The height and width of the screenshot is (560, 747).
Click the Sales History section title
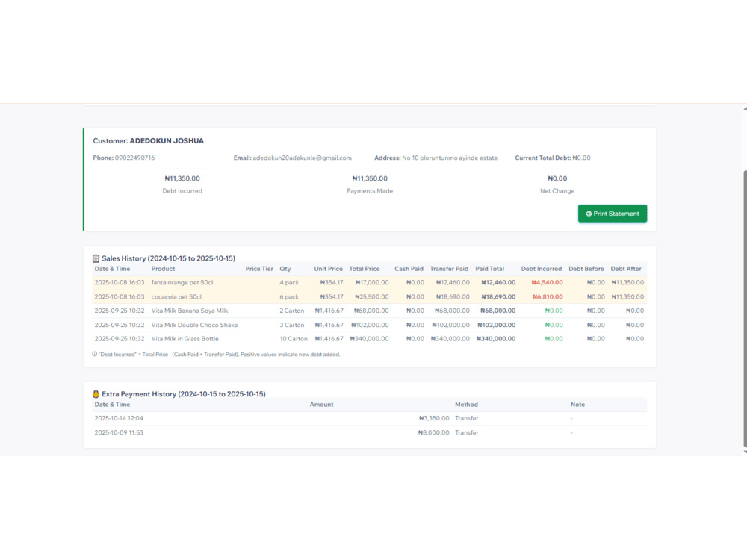pos(168,258)
